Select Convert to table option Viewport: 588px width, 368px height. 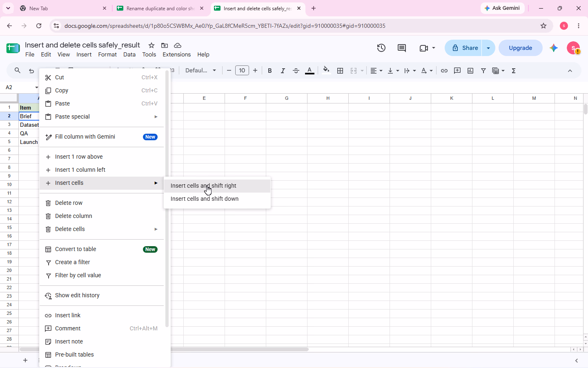[x=102, y=249]
